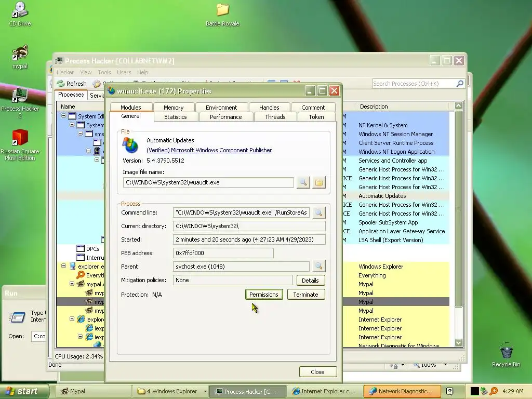This screenshot has height=399, width=532.
Task: Open the Environment tab
Action: click(221, 107)
